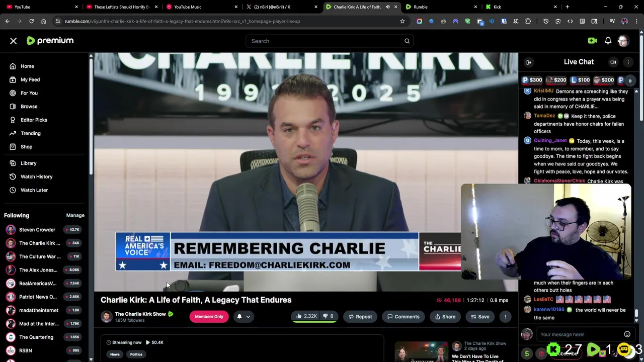This screenshot has width=644, height=362.
Task: Click the rant dollar icon below chat
Action: pyautogui.click(x=527, y=354)
